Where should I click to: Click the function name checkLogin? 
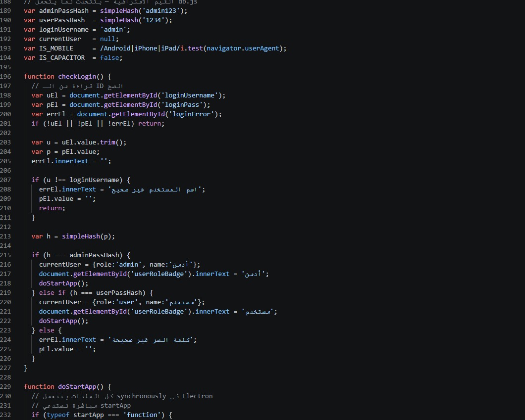coord(77,77)
